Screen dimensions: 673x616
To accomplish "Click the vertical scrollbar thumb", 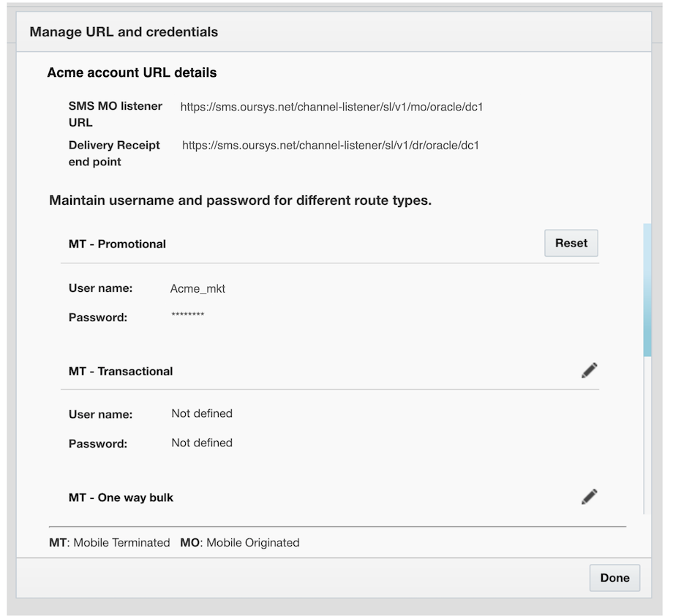I will click(x=647, y=290).
